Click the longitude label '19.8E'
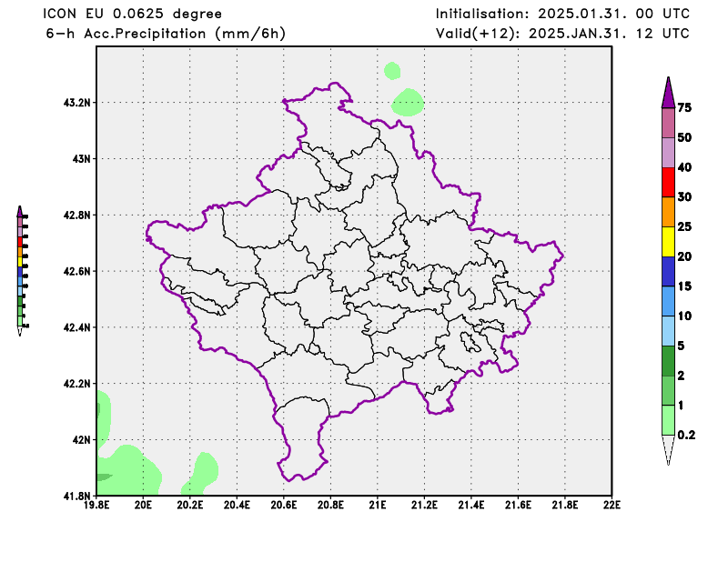 tap(96, 505)
